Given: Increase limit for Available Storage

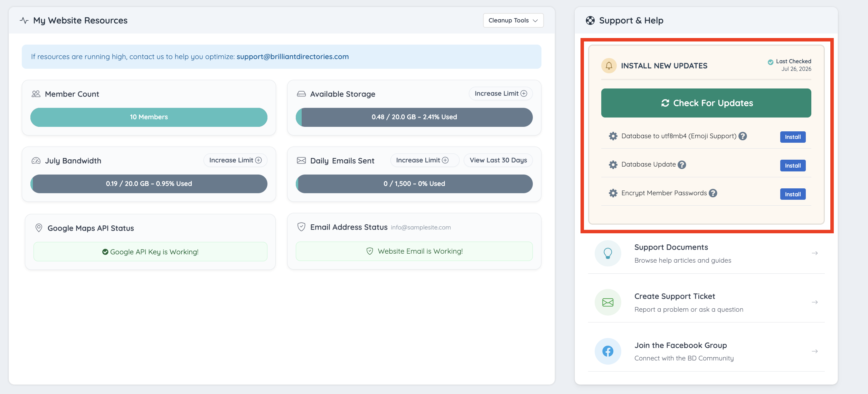Looking at the screenshot, I should point(501,94).
